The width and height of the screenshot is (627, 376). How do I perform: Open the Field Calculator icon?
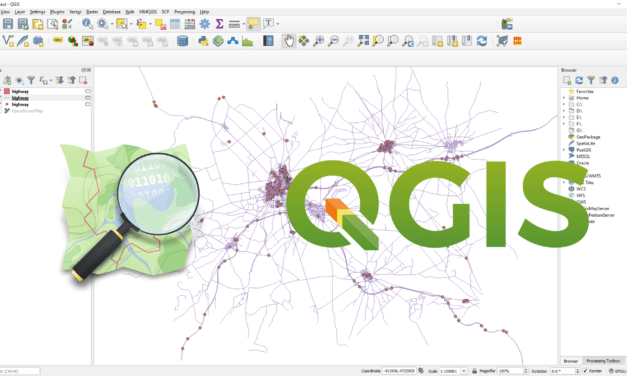click(x=190, y=24)
